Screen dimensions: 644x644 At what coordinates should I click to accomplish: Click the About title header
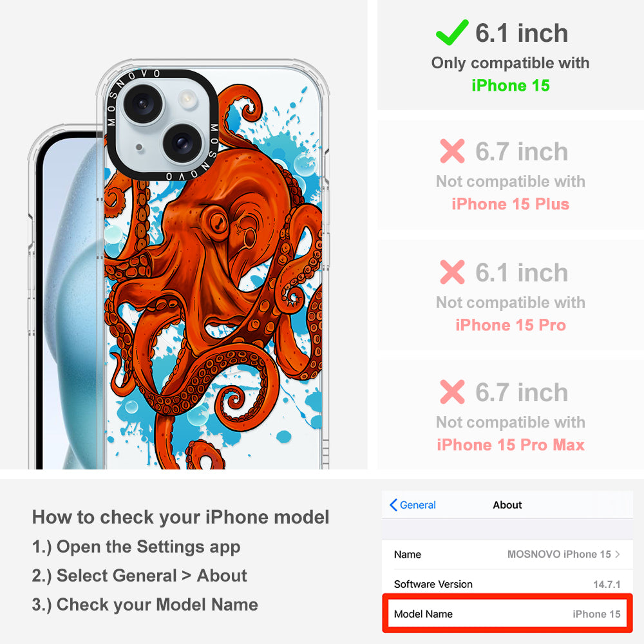pyautogui.click(x=507, y=505)
